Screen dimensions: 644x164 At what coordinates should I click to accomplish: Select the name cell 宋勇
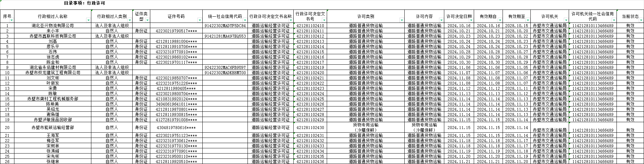(x=53, y=88)
